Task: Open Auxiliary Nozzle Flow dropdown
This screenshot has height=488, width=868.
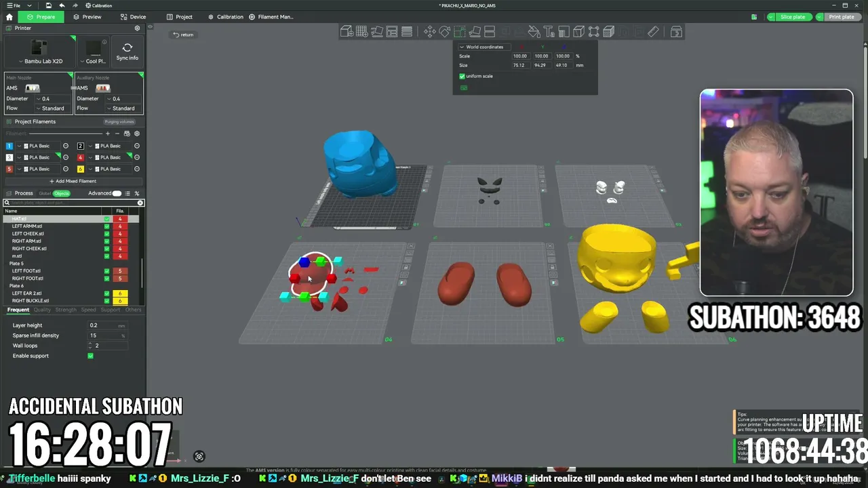Action: [123, 108]
